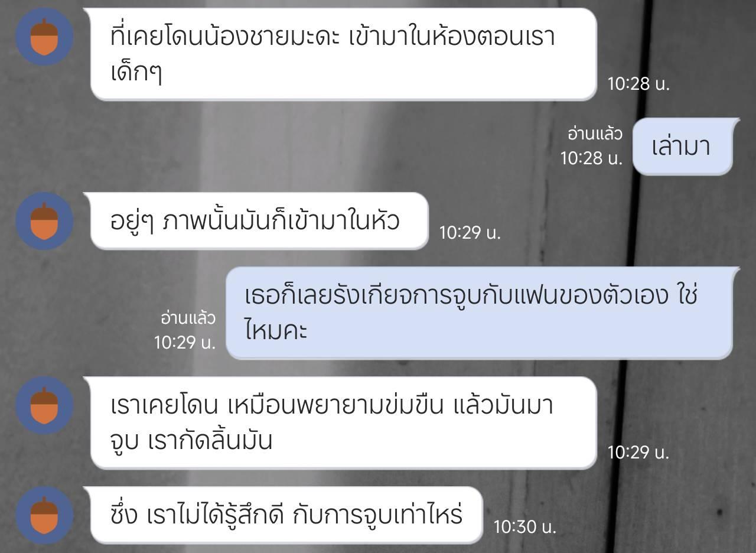Tap acorn avatar beside 'เราเคยโดน' message
Image resolution: width=756 pixels, height=553 pixels.
pyautogui.click(x=44, y=405)
